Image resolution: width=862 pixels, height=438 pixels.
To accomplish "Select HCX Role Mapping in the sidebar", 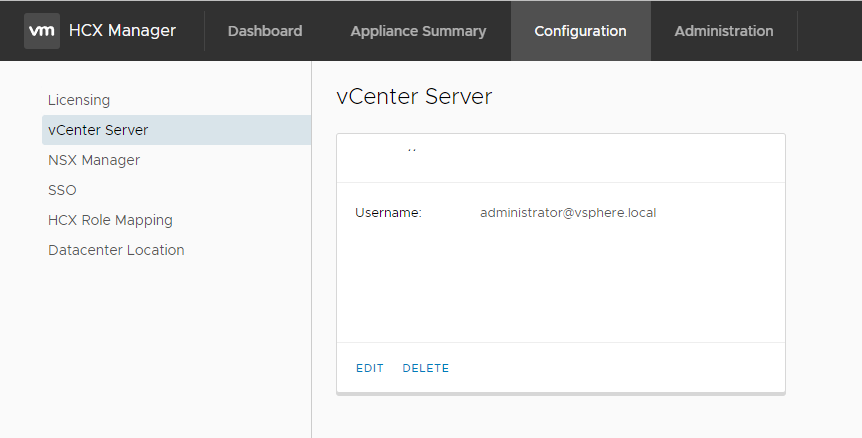I will (110, 220).
